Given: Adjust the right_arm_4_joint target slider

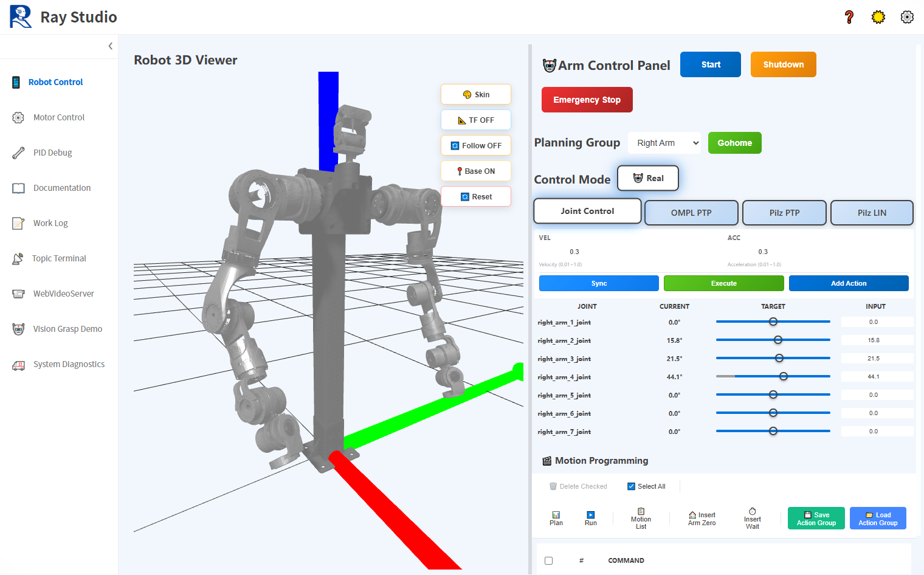Looking at the screenshot, I should [784, 376].
